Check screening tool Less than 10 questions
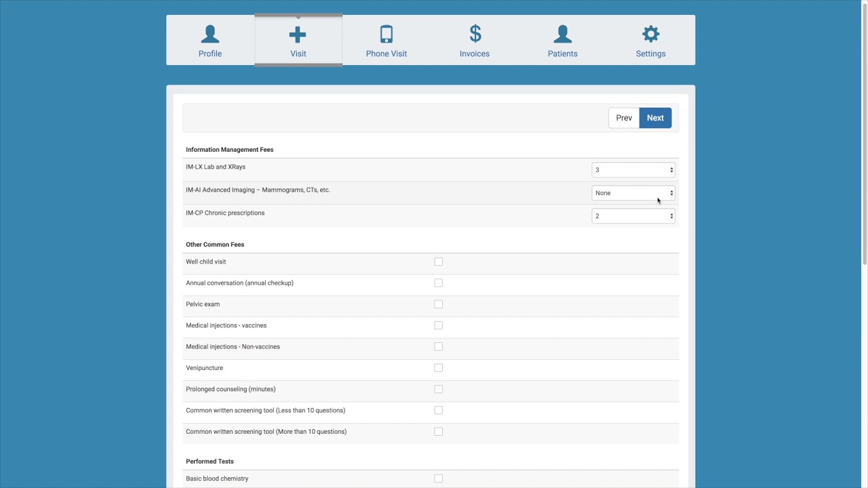Screen dimensions: 868x488 point(439,410)
